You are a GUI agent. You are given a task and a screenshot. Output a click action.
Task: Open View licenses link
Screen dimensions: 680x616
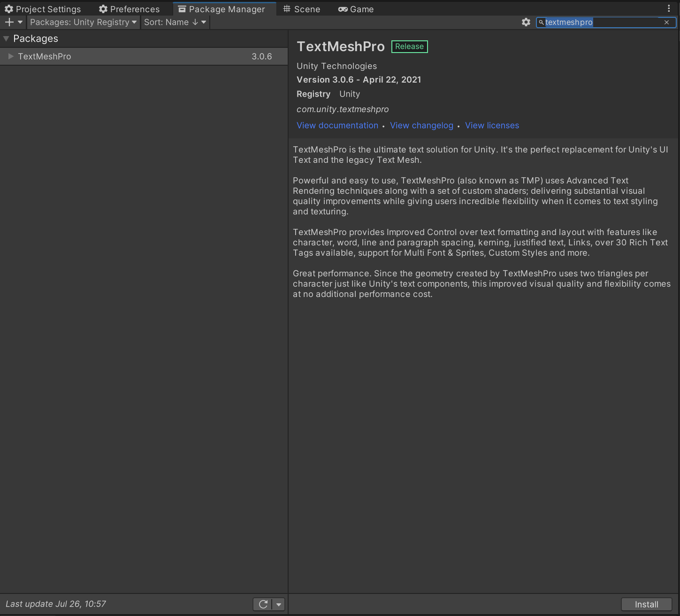tap(492, 125)
